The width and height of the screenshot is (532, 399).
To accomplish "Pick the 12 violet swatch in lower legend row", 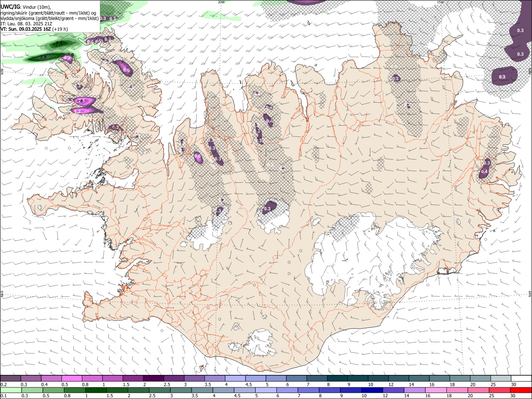I will point(393,390).
